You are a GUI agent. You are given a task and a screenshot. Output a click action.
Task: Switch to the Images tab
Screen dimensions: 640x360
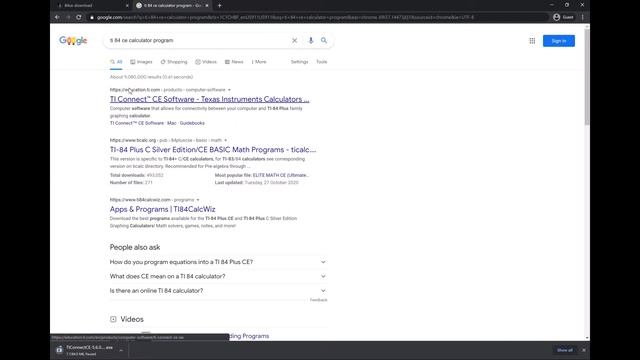click(141, 62)
